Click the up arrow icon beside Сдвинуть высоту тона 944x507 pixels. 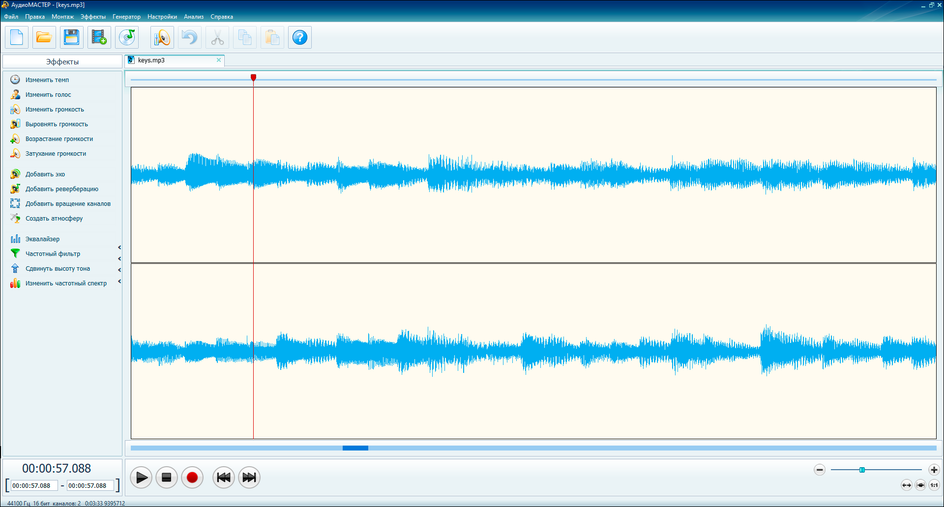15,269
